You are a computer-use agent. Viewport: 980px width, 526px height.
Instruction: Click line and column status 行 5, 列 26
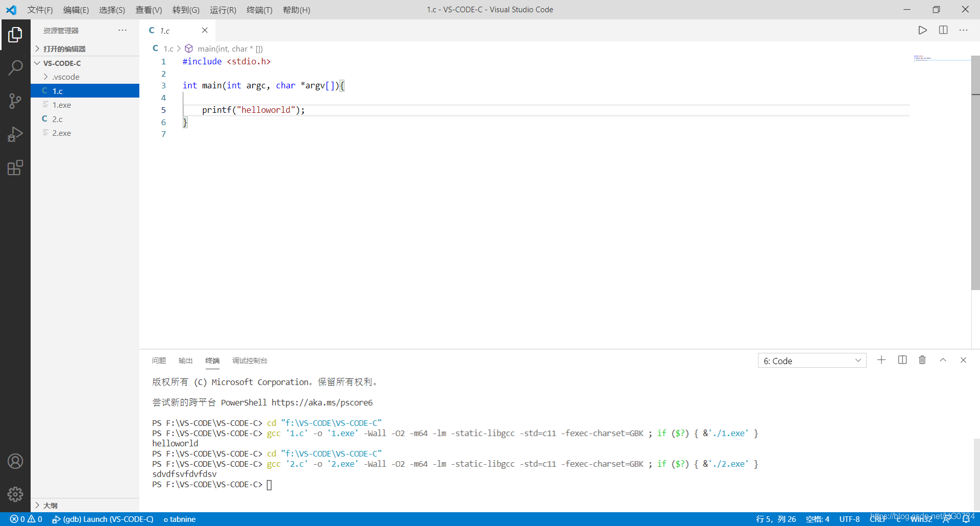point(776,519)
